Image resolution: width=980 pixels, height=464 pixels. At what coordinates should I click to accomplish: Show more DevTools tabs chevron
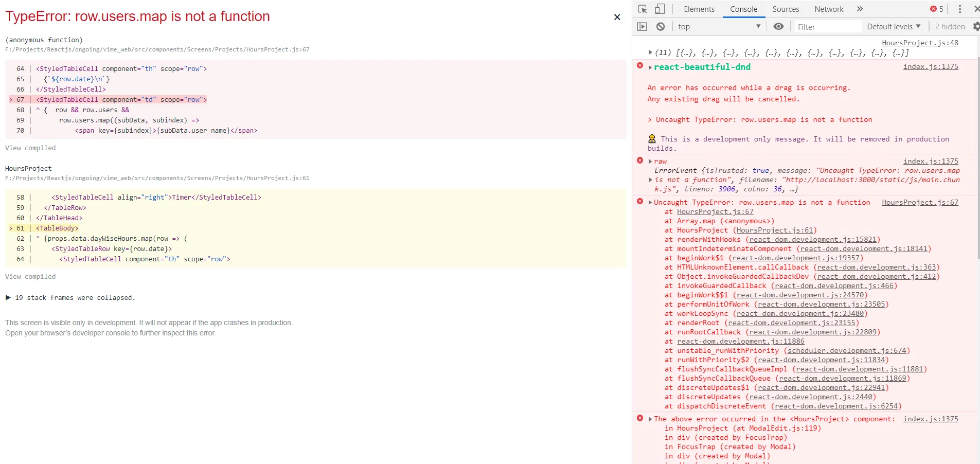point(860,9)
